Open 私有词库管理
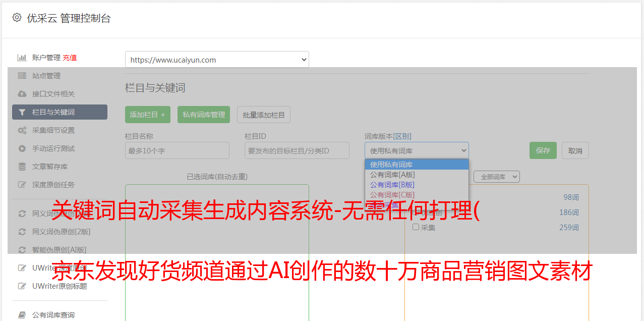The height and width of the screenshot is (321, 644). pos(204,115)
